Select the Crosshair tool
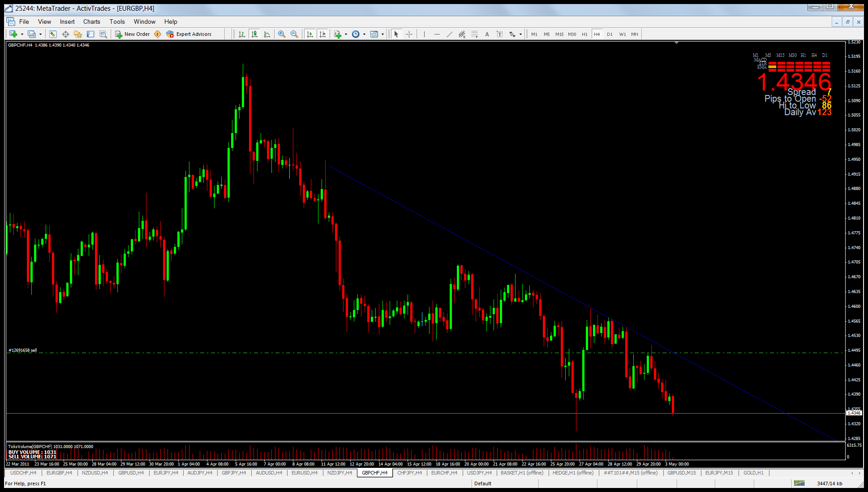 pyautogui.click(x=409, y=34)
